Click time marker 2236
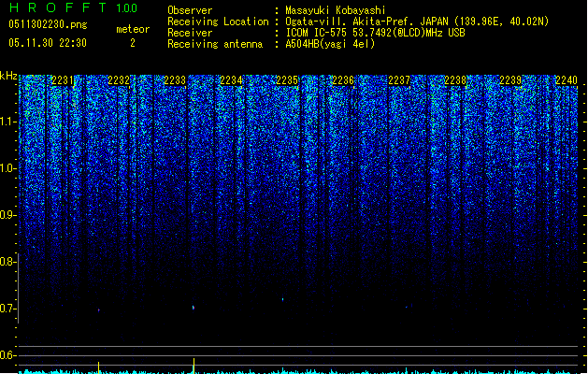588x374 pixels. (x=343, y=80)
